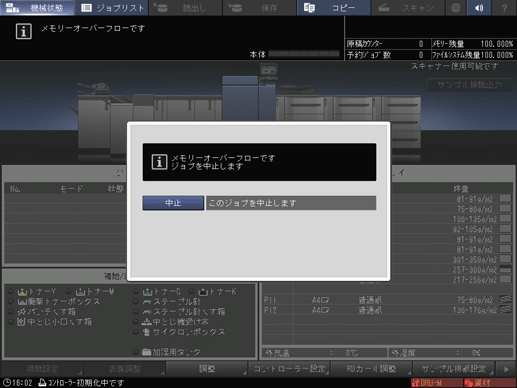Click the 257-300g/m2 paper level indicator

coord(506,269)
